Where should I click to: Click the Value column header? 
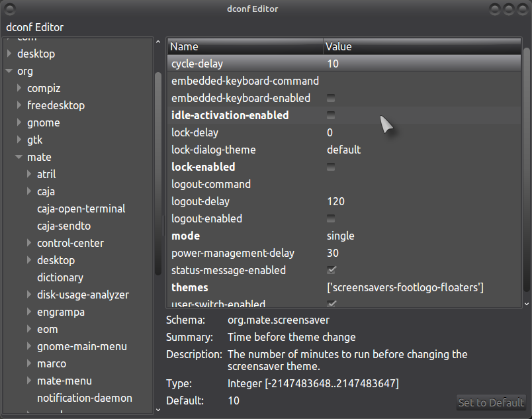pos(422,46)
